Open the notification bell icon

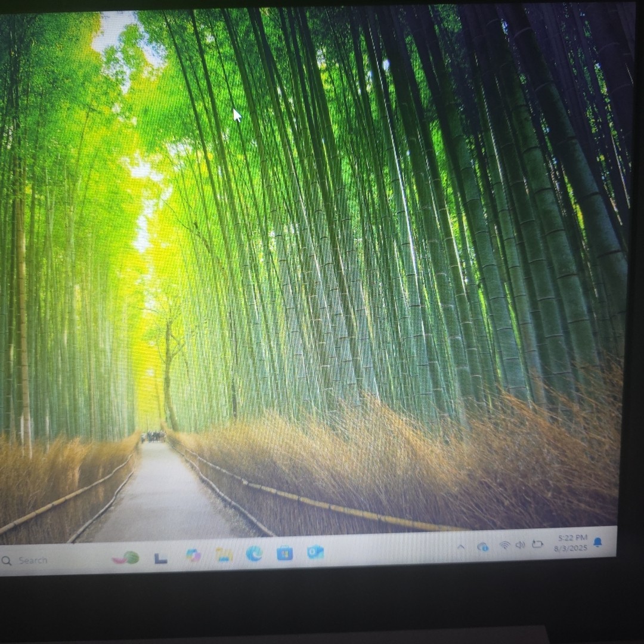(598, 542)
